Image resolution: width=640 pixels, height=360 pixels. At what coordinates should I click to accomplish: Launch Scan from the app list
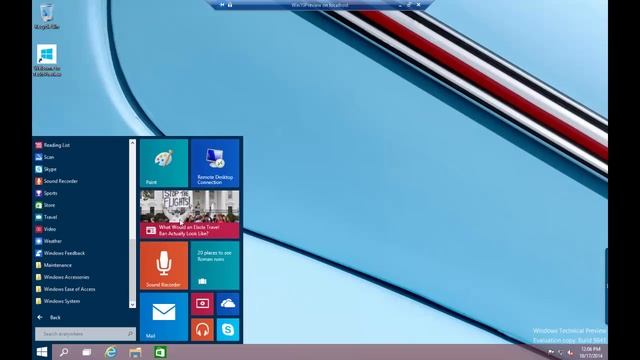[44, 157]
